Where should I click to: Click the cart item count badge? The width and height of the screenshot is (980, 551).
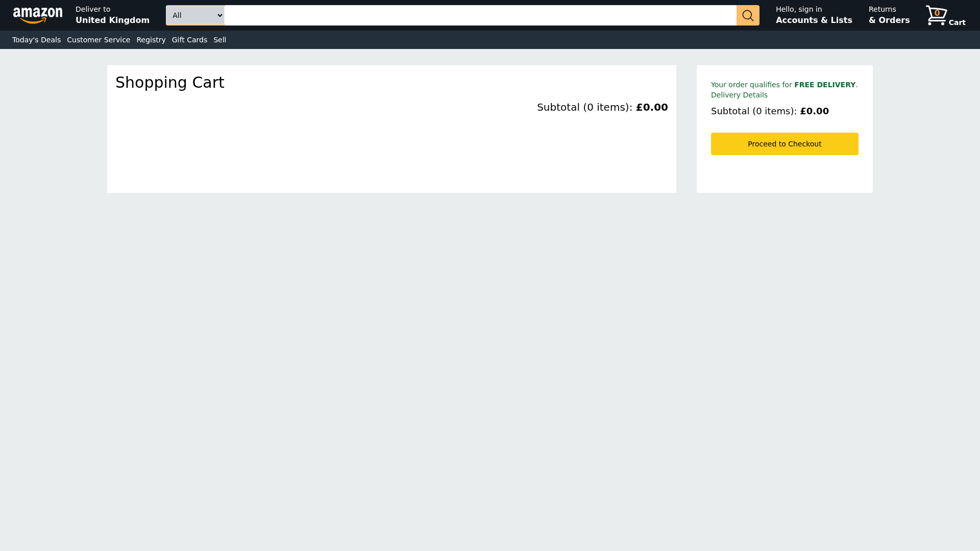tap(937, 13)
